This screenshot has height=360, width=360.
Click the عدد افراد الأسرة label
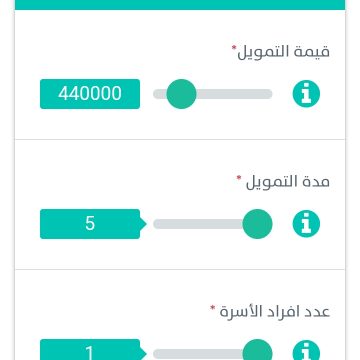275,311
